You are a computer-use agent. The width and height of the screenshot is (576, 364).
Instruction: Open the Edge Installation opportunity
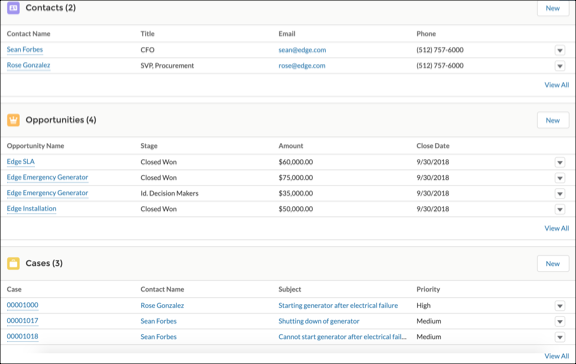31,209
